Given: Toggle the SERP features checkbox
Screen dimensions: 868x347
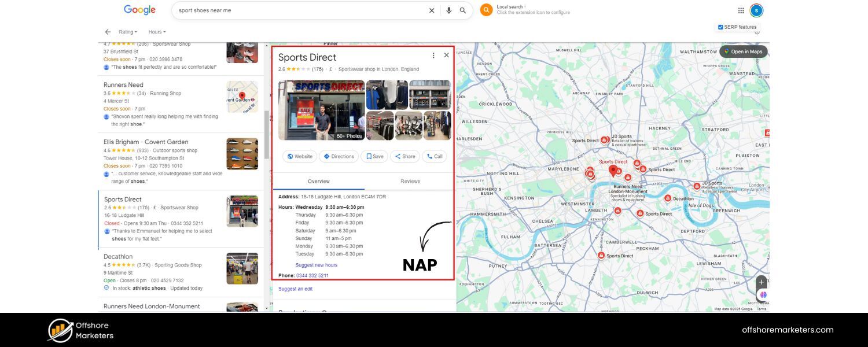Looking at the screenshot, I should tap(720, 27).
